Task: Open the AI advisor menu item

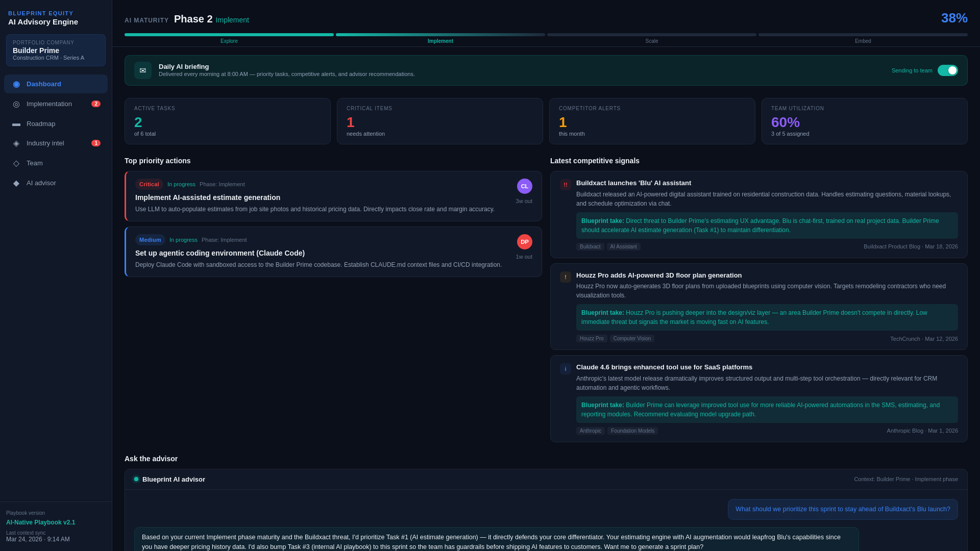Action: tap(56, 183)
